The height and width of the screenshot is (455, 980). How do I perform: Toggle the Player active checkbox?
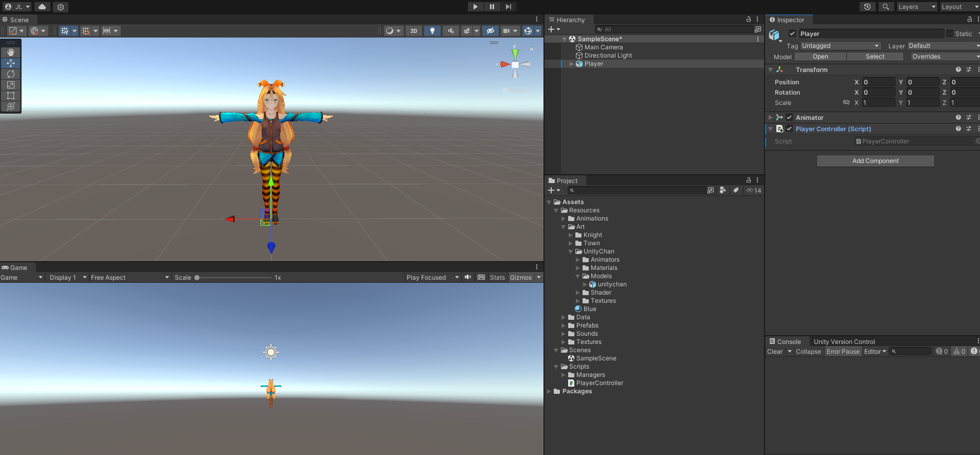pos(792,33)
